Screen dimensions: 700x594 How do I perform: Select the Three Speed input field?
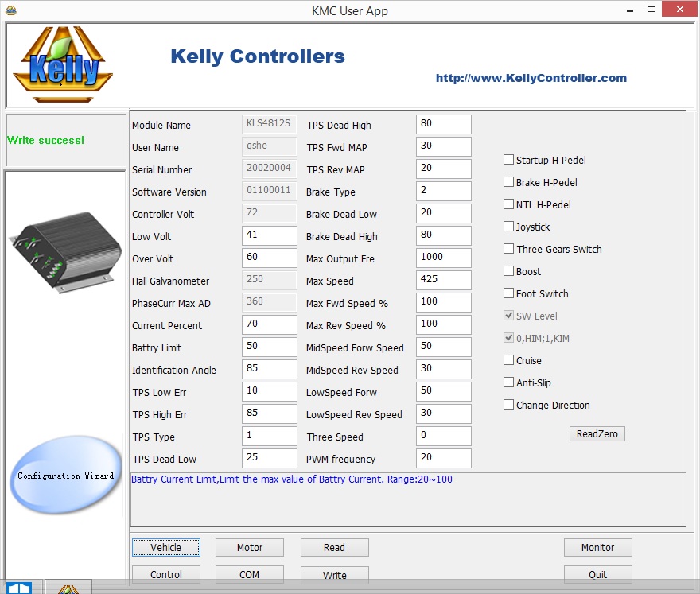[443, 436]
